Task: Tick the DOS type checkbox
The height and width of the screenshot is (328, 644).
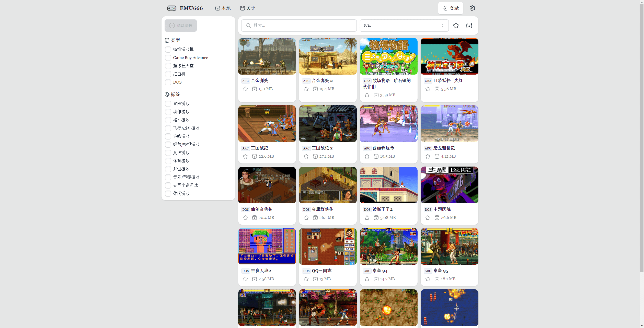Action: tap(168, 82)
